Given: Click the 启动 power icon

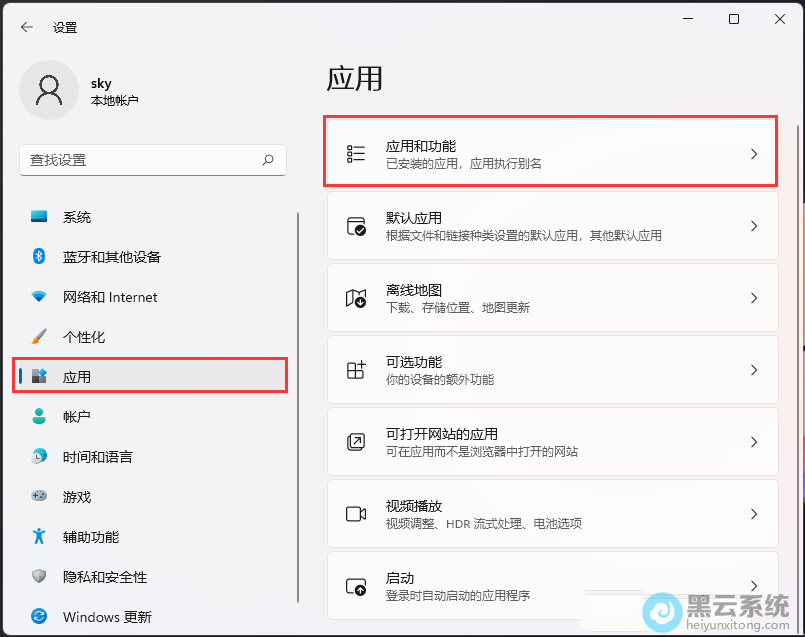Looking at the screenshot, I should pyautogui.click(x=356, y=585).
